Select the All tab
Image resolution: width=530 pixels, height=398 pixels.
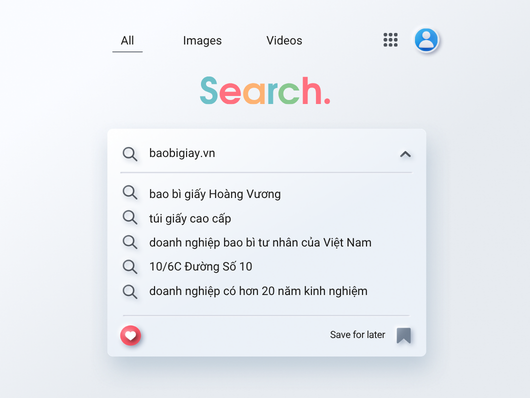pyautogui.click(x=127, y=41)
